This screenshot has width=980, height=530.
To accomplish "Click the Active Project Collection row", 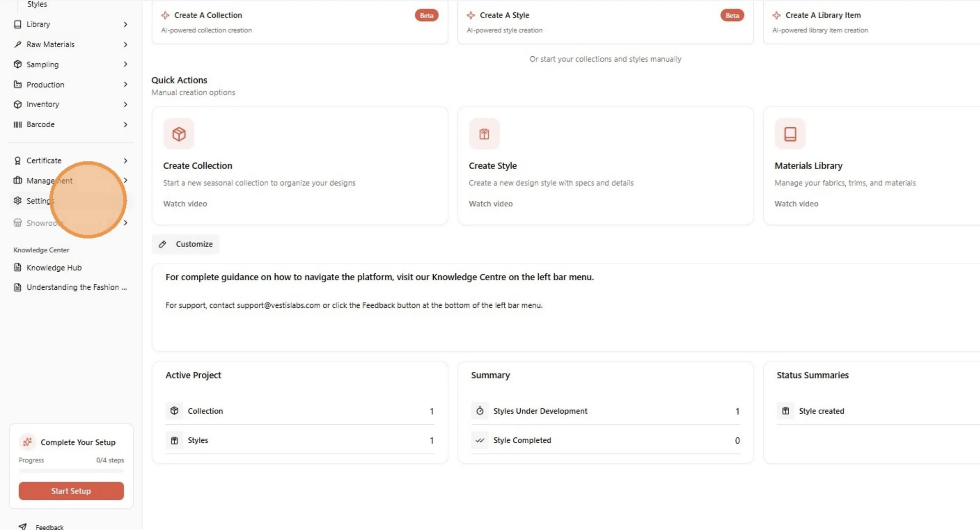I will click(300, 411).
